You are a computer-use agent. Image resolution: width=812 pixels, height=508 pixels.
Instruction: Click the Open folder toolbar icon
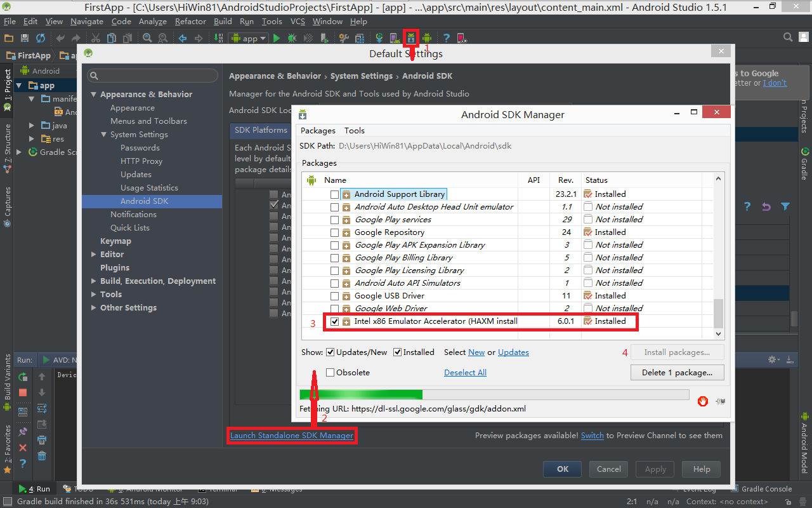pos(9,39)
